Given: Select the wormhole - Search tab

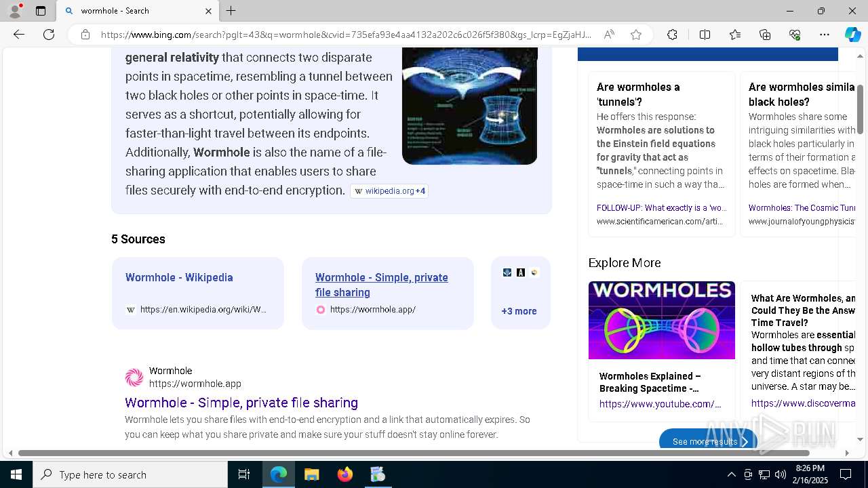Looking at the screenshot, I should coord(138,11).
